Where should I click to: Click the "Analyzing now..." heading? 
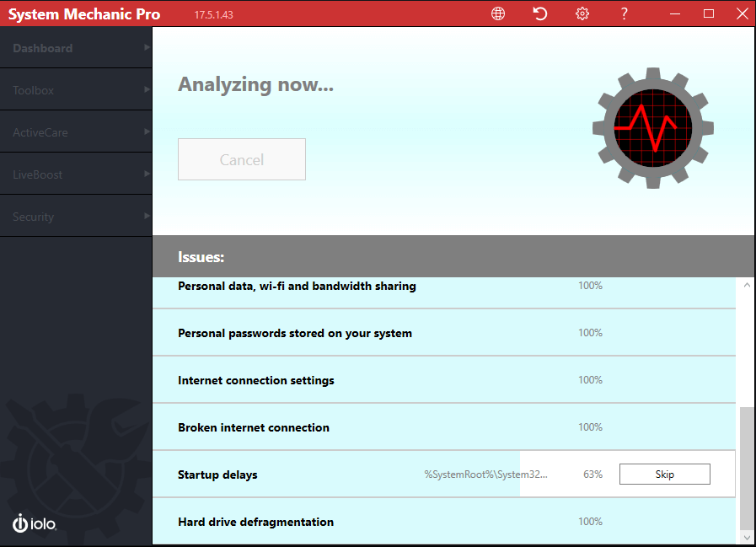click(255, 85)
